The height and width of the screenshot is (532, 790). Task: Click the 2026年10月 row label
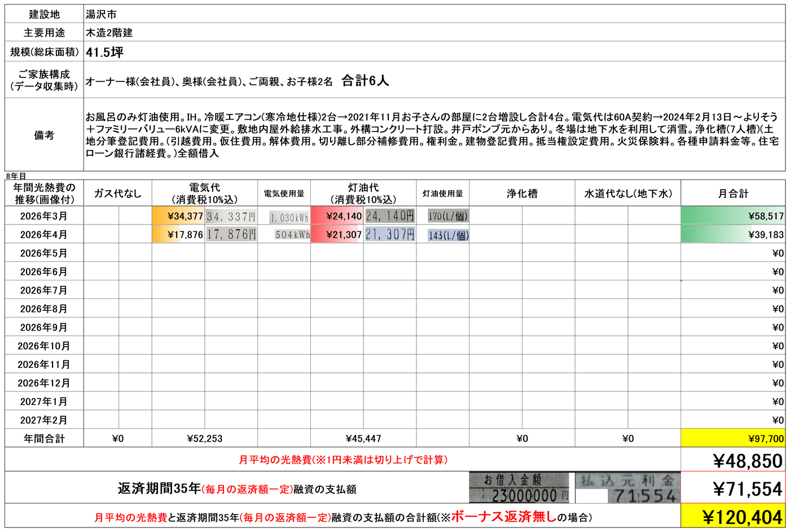tap(44, 346)
